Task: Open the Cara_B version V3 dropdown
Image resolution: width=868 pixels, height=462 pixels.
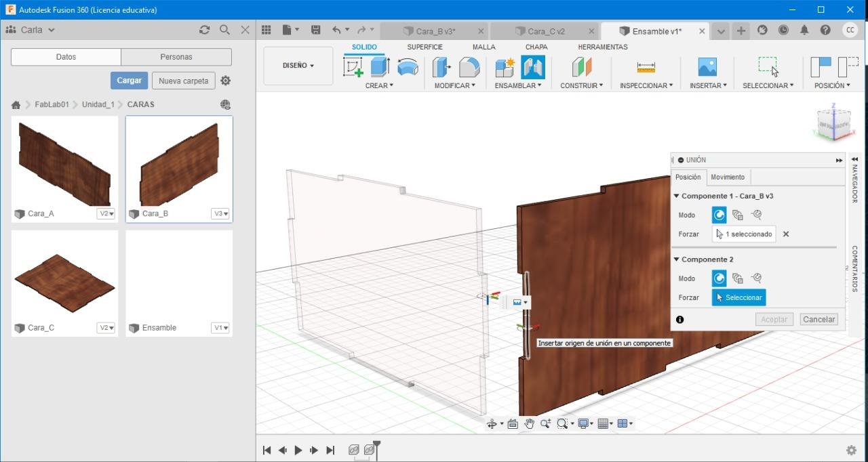Action: click(x=221, y=213)
